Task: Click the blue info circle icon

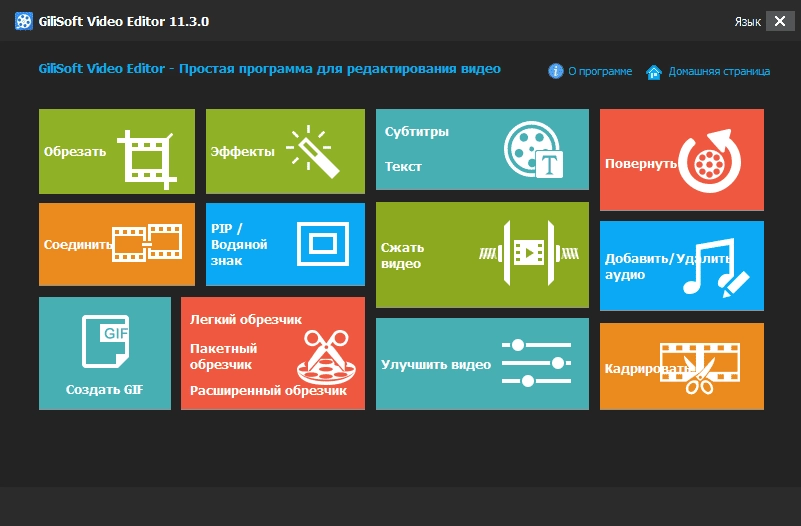Action: coord(556,71)
